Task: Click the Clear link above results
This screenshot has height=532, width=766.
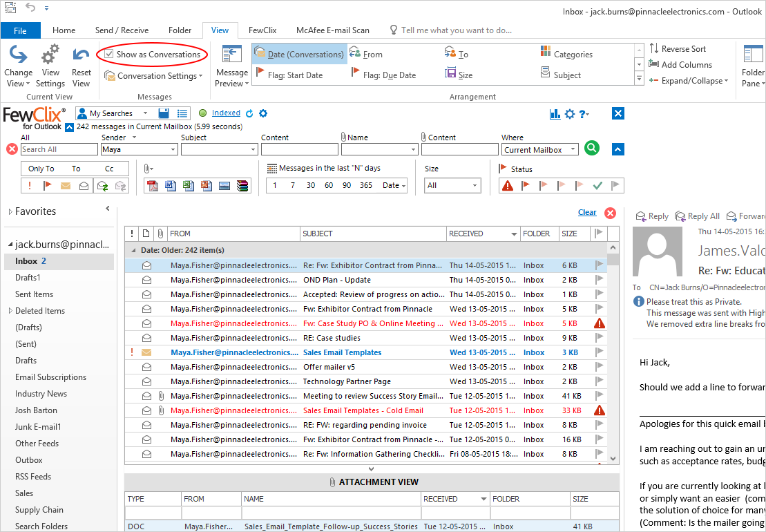Action: [x=586, y=212]
